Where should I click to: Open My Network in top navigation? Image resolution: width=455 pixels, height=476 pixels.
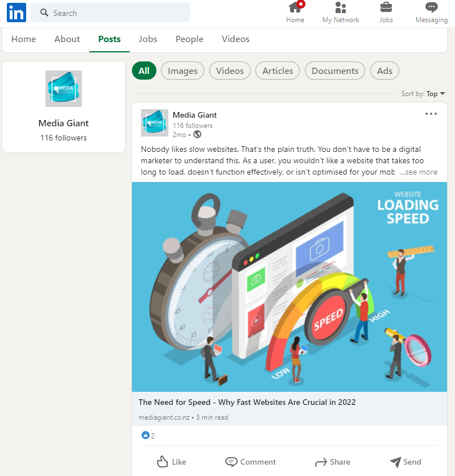[341, 12]
